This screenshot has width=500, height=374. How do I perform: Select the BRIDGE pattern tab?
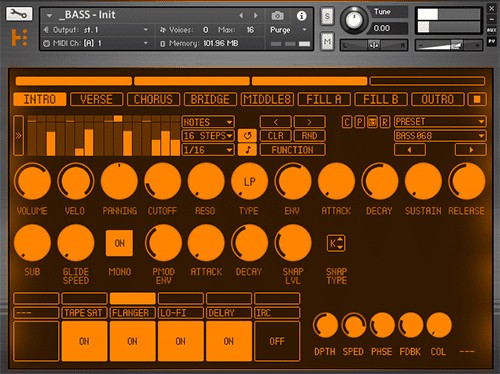click(210, 99)
